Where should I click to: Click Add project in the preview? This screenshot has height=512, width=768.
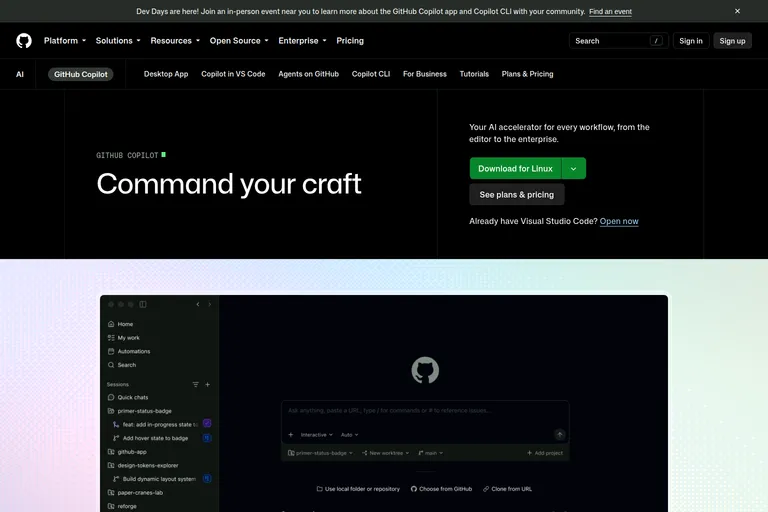(545, 453)
